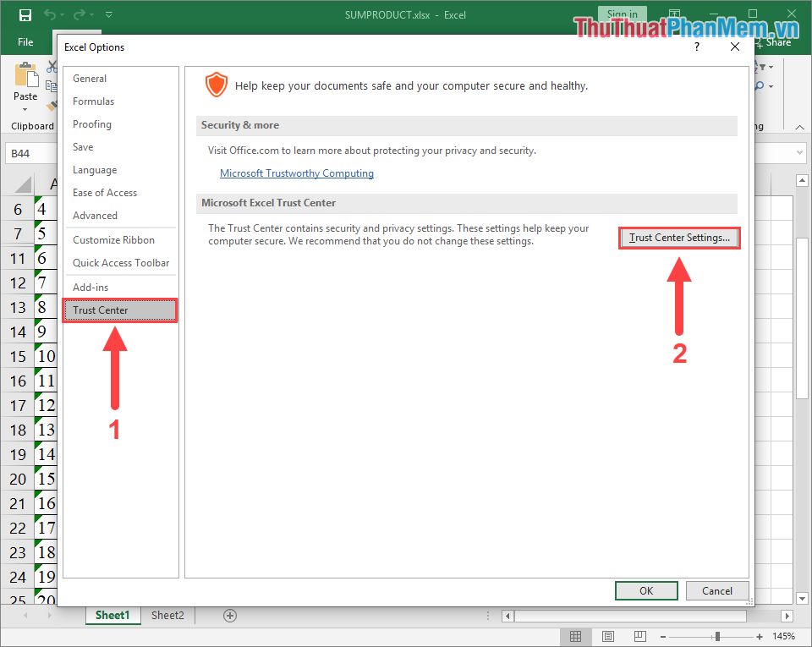Image resolution: width=812 pixels, height=647 pixels.
Task: Click the previous sheet navigation arrow
Action: pos(25,616)
